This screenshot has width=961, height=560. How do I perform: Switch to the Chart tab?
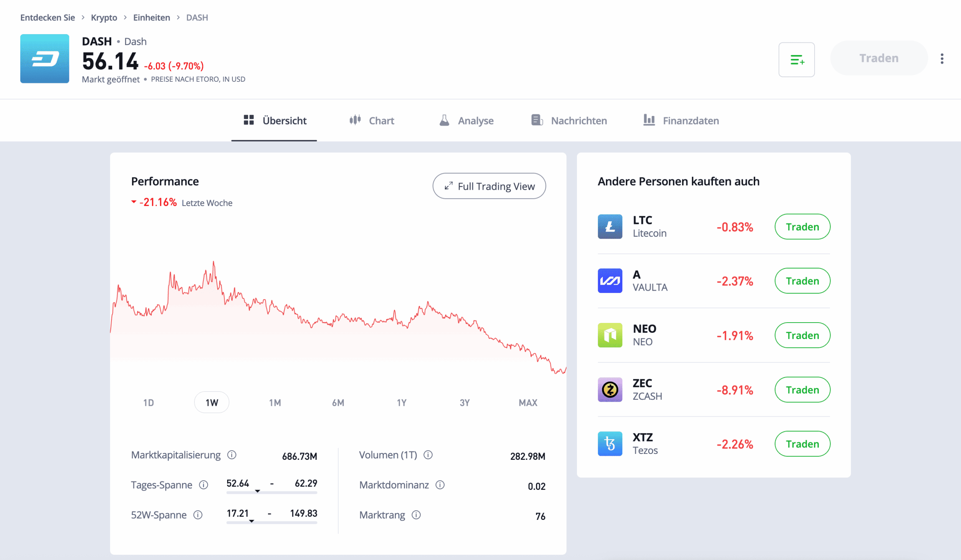point(372,121)
